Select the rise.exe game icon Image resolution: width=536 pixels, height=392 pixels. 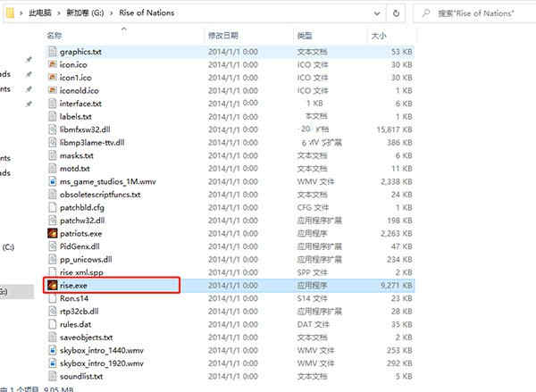53,285
